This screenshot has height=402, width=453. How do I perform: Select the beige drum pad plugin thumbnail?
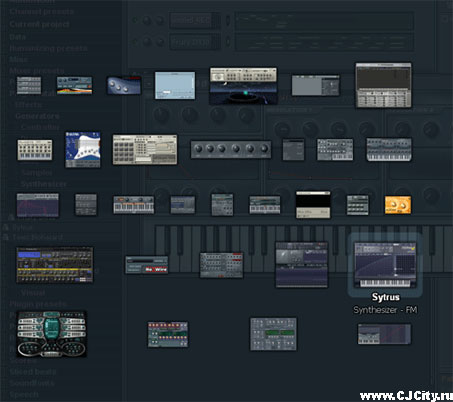pos(145,149)
